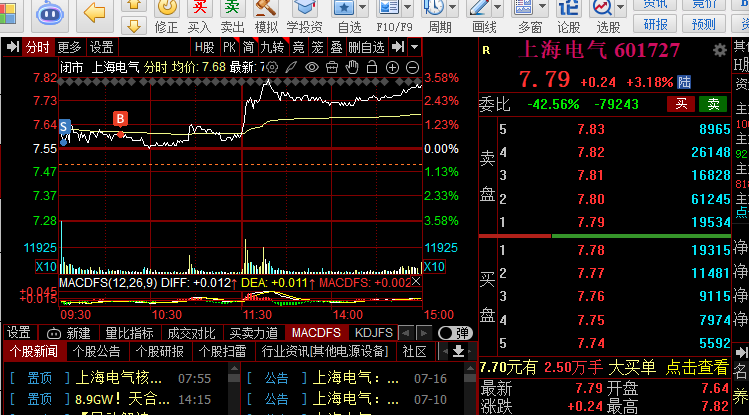
Task: Toggle the 九转 indicator button
Action: (272, 47)
